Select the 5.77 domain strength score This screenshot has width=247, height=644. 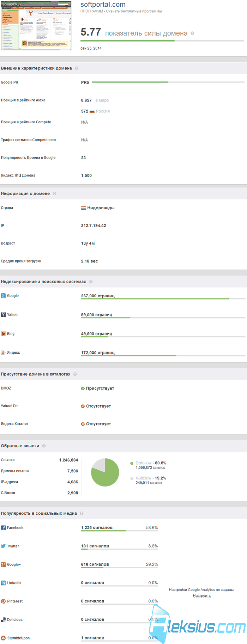point(91,32)
